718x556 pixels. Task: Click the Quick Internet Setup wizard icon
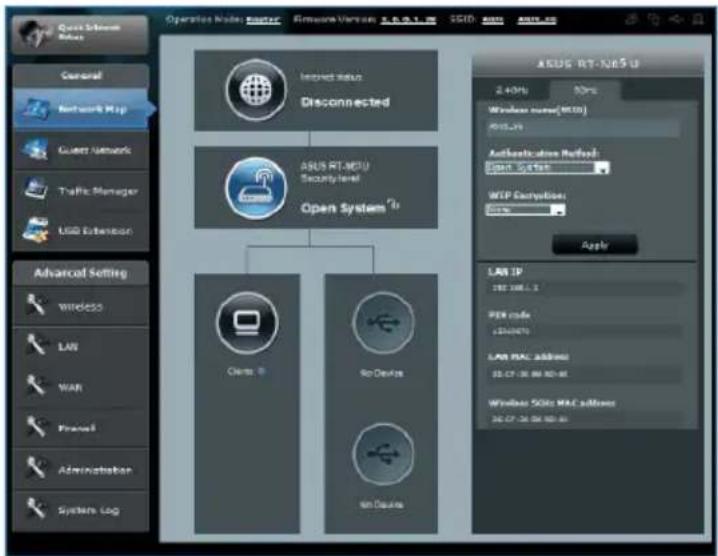(x=34, y=34)
